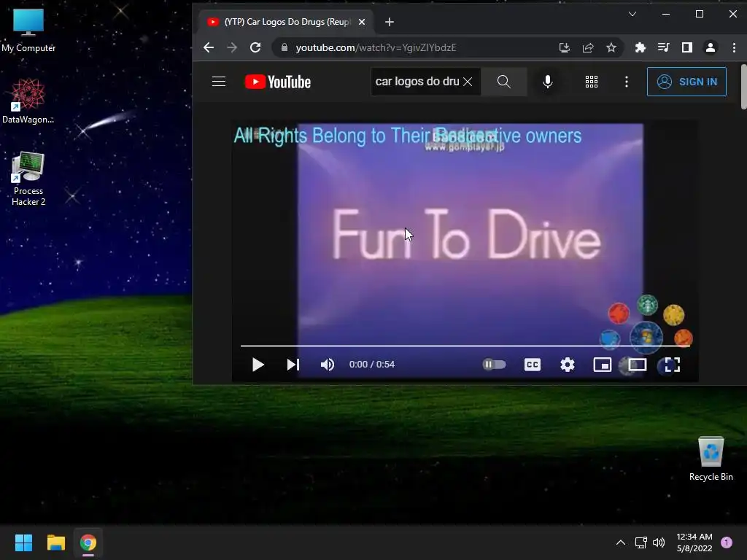Viewport: 747px width, 560px height.
Task: Share this page icon
Action: click(x=588, y=47)
